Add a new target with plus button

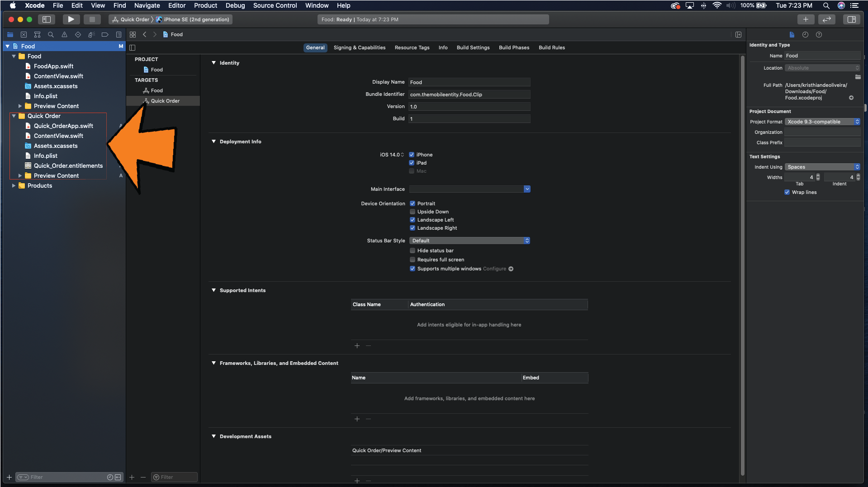[x=132, y=477]
